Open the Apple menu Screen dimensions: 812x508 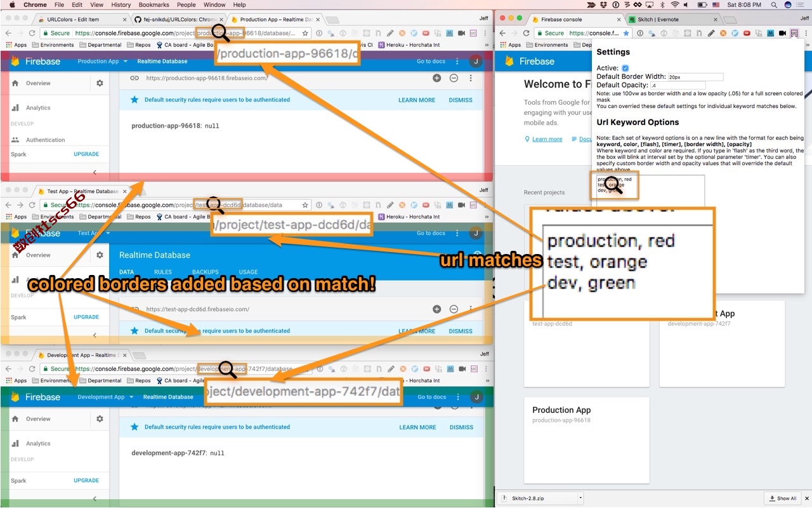pyautogui.click(x=13, y=4)
